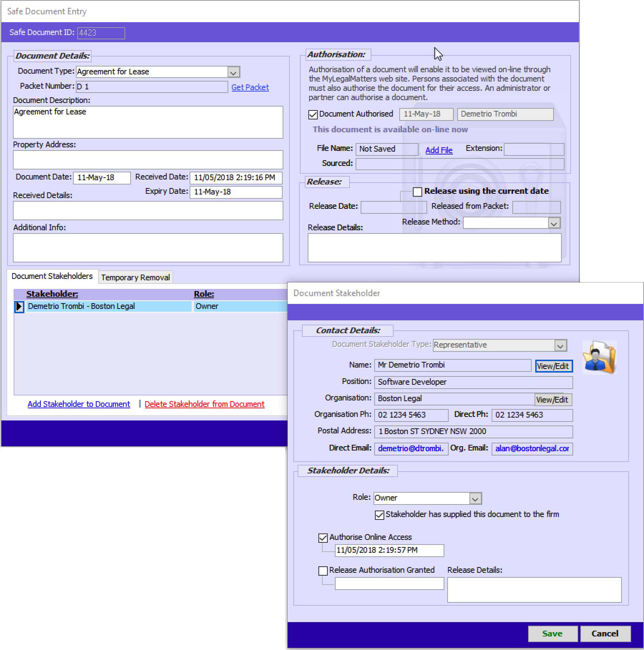
Task: Expand the Role dropdown in Stakeholder Details
Action: point(475,498)
